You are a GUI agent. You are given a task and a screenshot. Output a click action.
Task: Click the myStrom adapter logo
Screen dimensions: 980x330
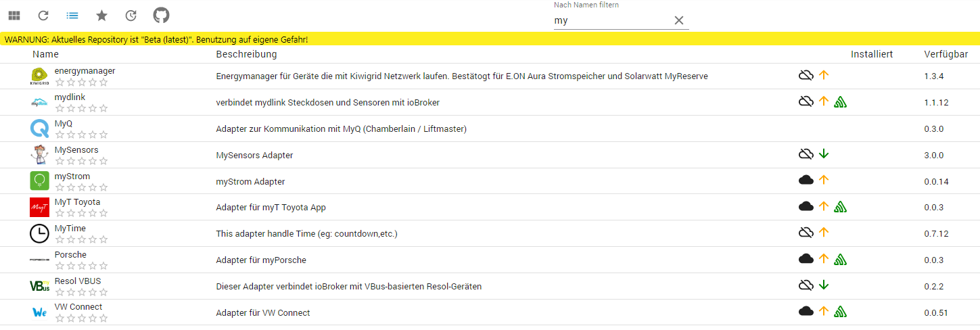coord(40,181)
